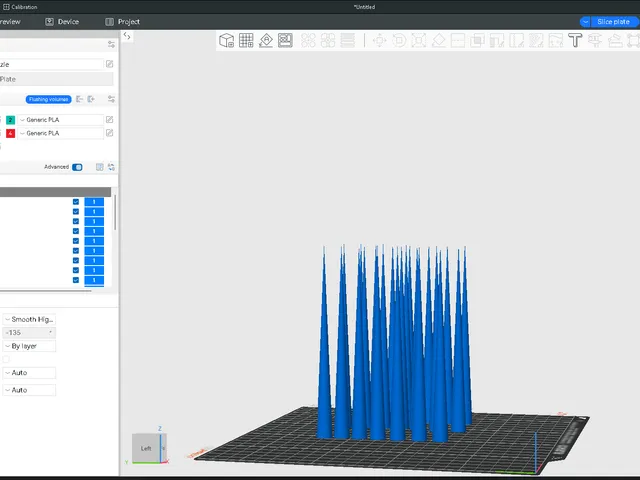Click the green filament 2 color swatch
The width and height of the screenshot is (640, 480).
click(11, 120)
